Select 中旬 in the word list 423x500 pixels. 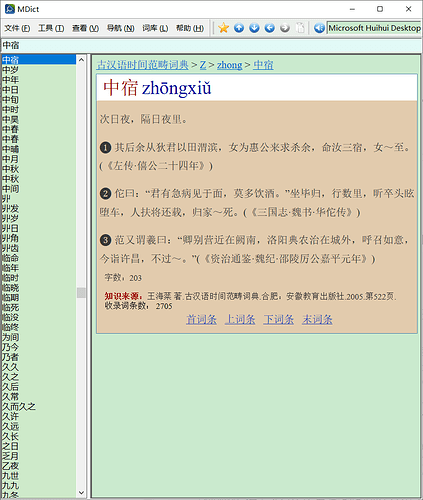point(39,99)
